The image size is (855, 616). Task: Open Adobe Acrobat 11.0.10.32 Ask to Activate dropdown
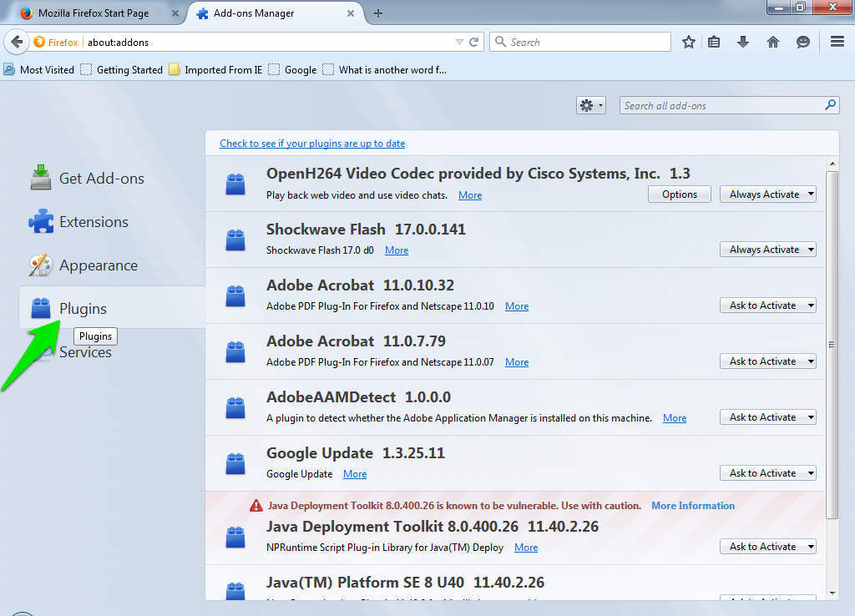(x=768, y=305)
